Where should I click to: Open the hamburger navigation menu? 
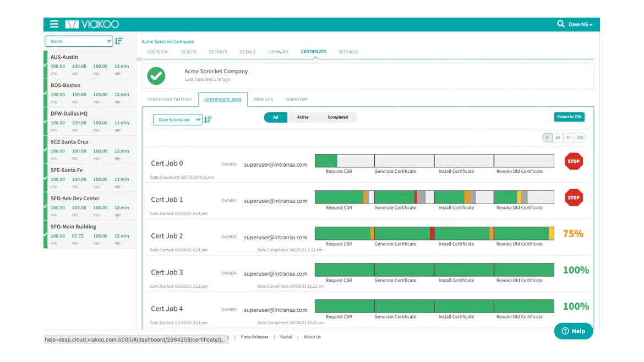(54, 24)
